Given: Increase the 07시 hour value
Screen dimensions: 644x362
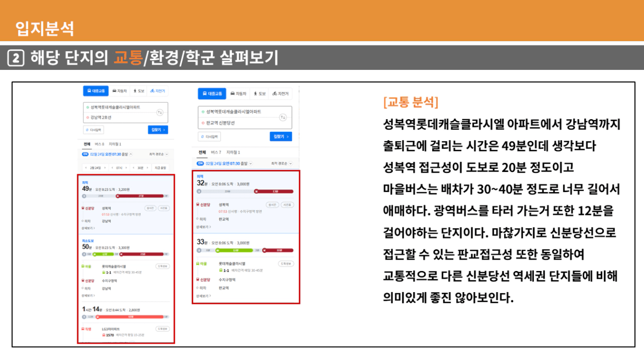Looking at the screenshot, I should coord(127,168).
